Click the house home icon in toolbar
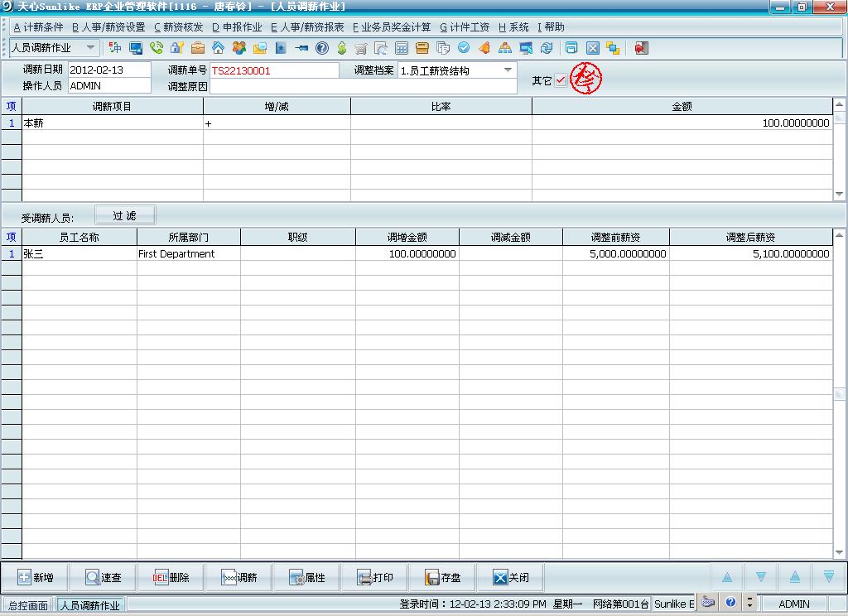Screen dimensions: 848x616 (x=218, y=48)
